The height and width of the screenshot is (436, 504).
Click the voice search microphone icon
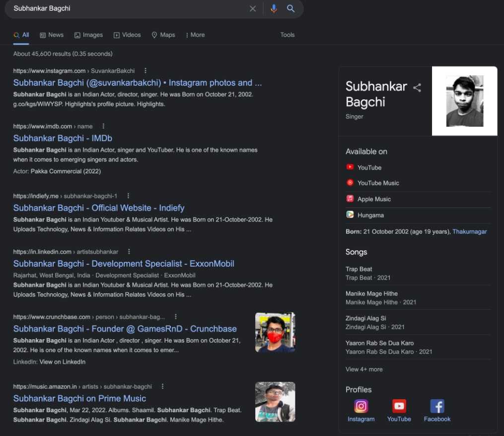[x=273, y=8]
